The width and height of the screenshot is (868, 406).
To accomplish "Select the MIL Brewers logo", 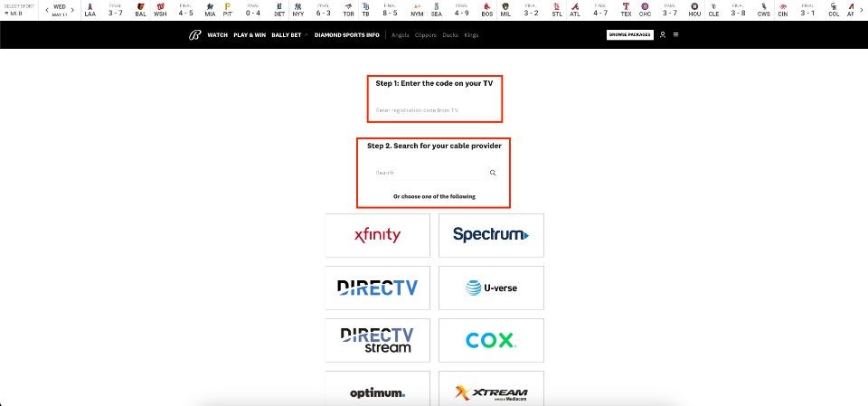I will tap(505, 6).
